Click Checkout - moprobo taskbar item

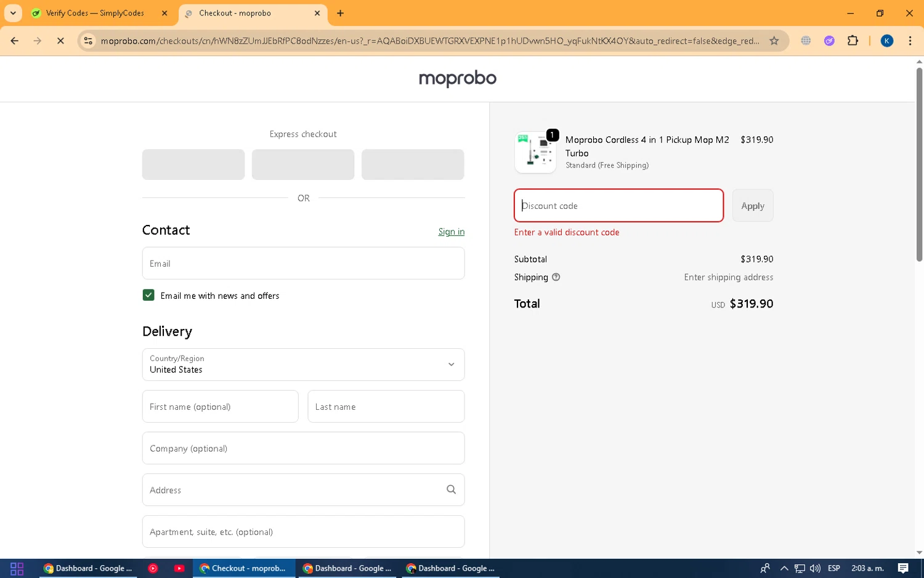click(243, 568)
